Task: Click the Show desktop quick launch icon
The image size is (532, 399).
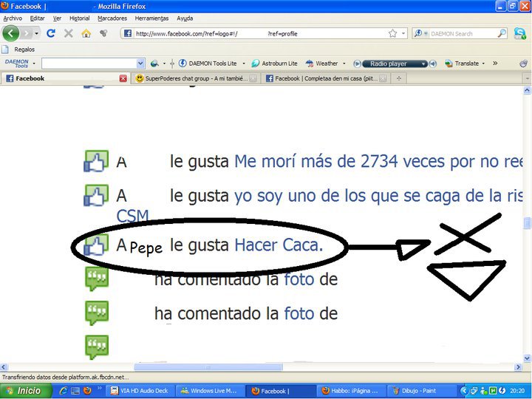Action: click(x=75, y=391)
